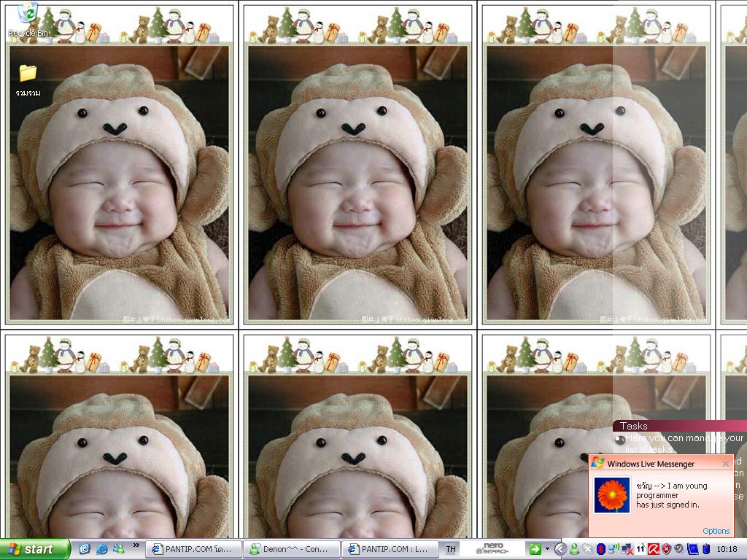Open Nero search options dropdown arrow
Image resolution: width=747 pixels, height=560 pixels.
[547, 548]
